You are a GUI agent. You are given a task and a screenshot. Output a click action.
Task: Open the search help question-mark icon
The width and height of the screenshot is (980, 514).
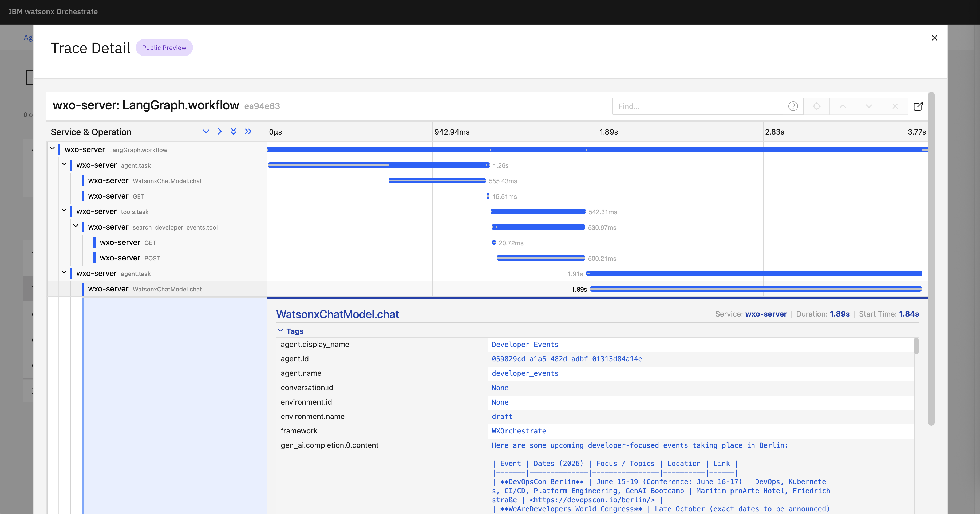(x=793, y=106)
